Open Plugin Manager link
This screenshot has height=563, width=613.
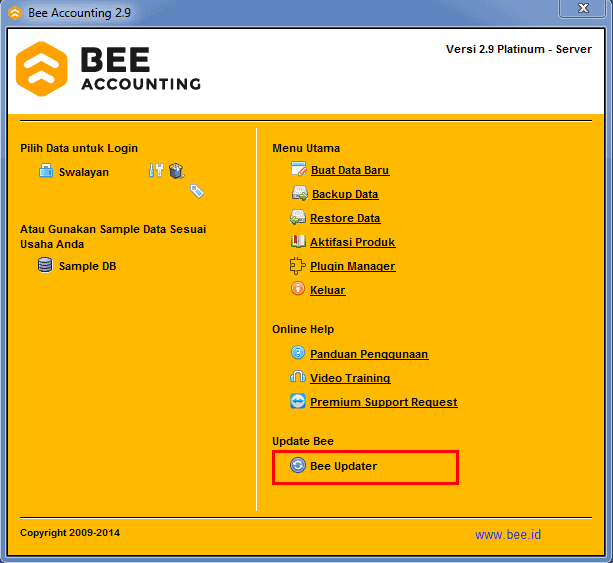352,266
